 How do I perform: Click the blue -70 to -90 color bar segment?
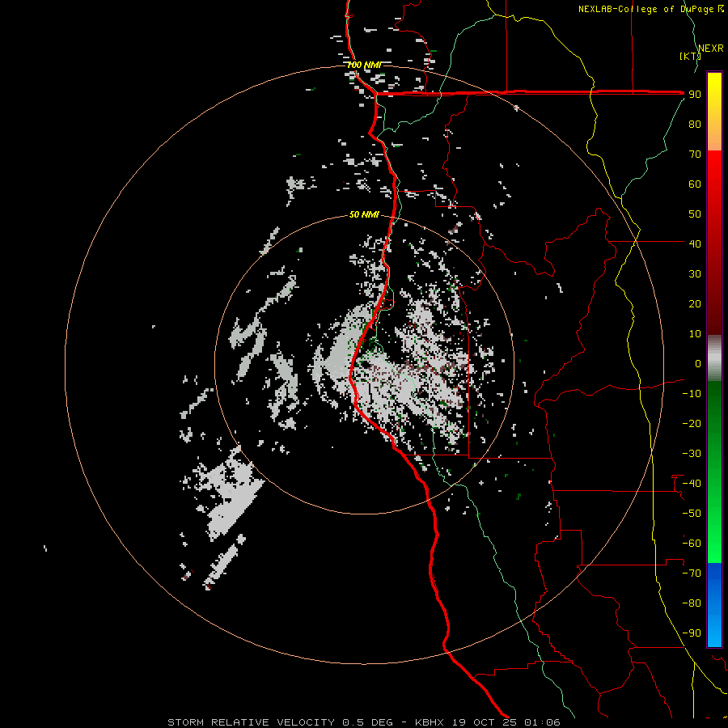pos(714,605)
